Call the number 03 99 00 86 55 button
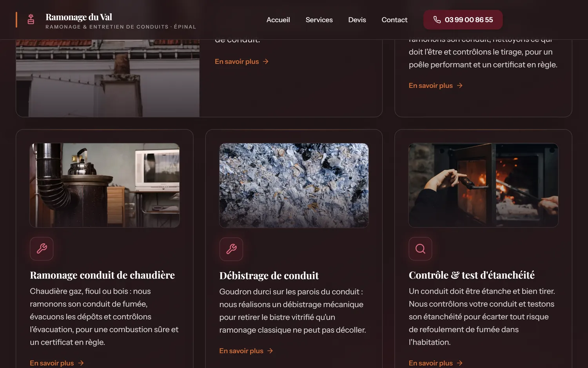The width and height of the screenshot is (588, 368). point(463,20)
